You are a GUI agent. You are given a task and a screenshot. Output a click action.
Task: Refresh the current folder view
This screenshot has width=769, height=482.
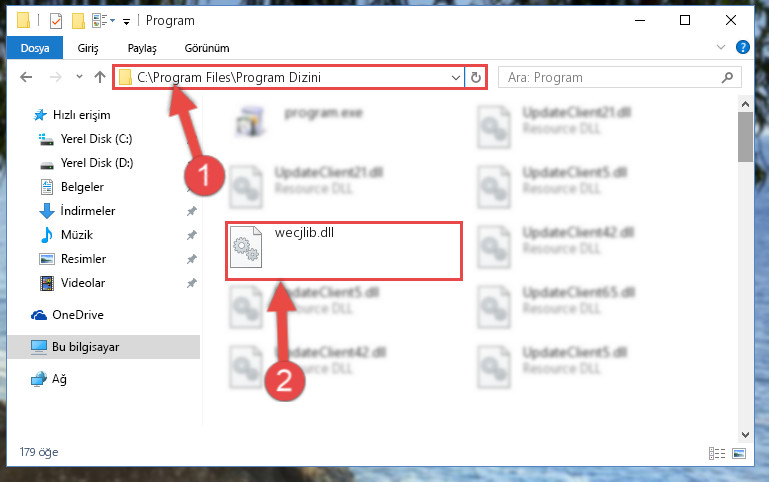[475, 77]
